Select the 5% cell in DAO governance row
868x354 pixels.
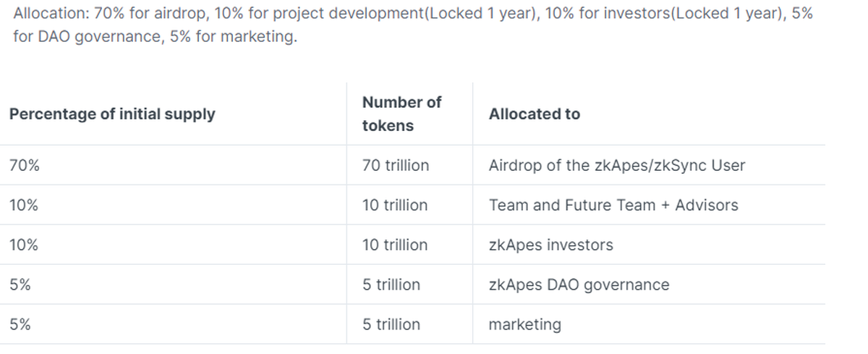coord(20,285)
